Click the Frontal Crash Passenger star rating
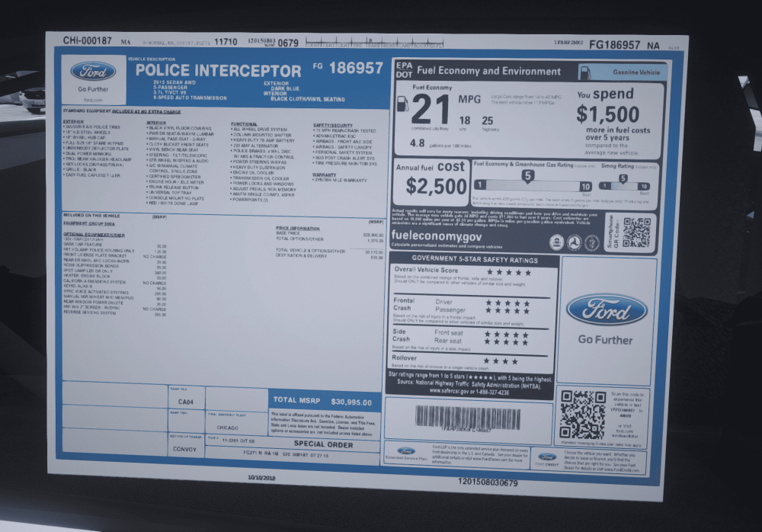The height and width of the screenshot is (532, 762). click(x=507, y=310)
